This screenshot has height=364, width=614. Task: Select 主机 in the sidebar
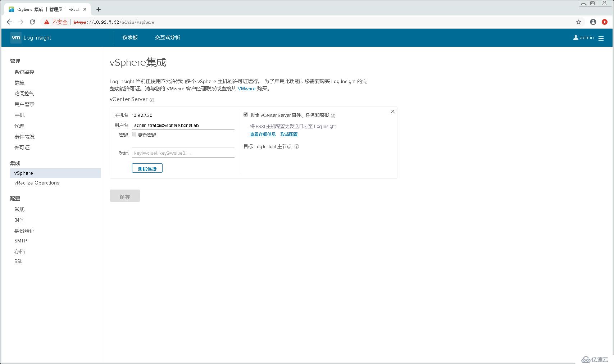click(19, 115)
